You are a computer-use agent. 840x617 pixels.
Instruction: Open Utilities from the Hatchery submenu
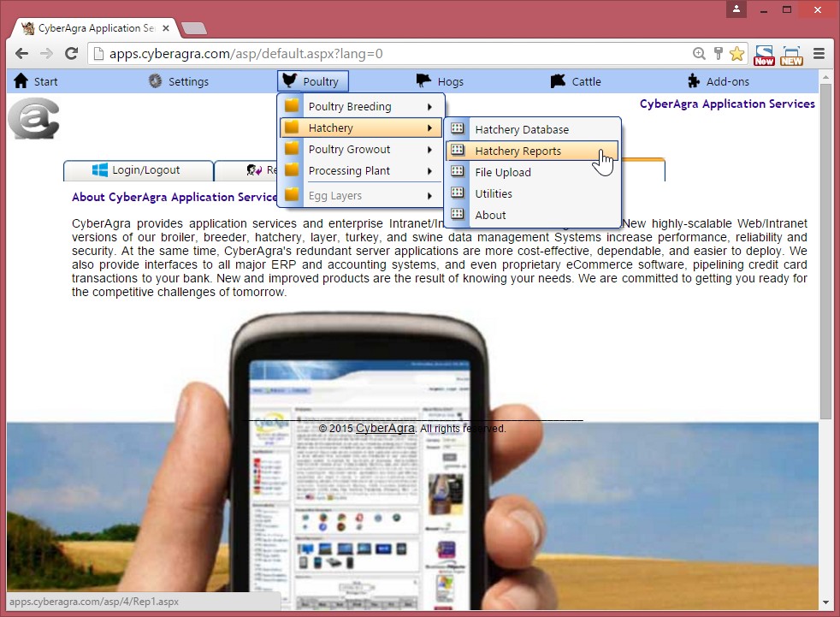(x=533, y=193)
